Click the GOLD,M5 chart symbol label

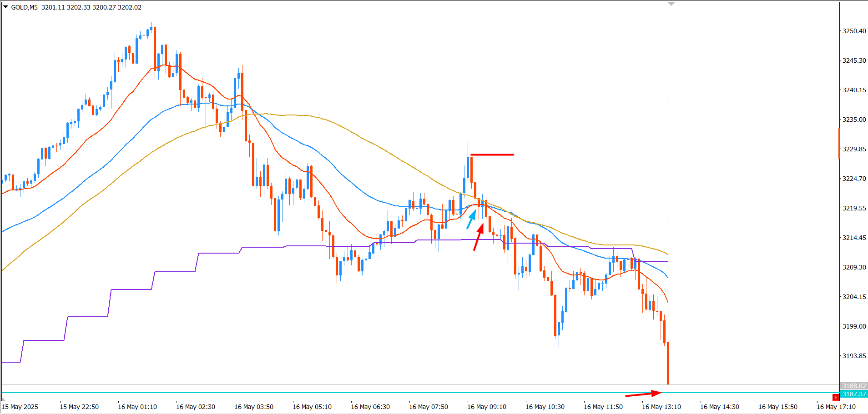pos(25,7)
